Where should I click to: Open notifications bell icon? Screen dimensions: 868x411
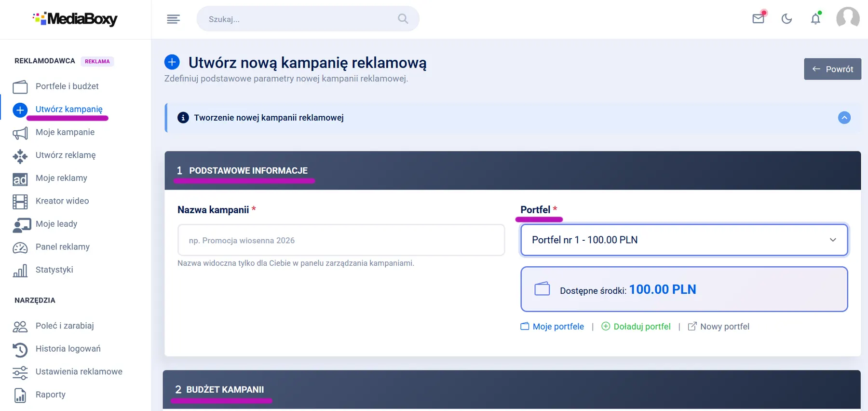tap(815, 18)
